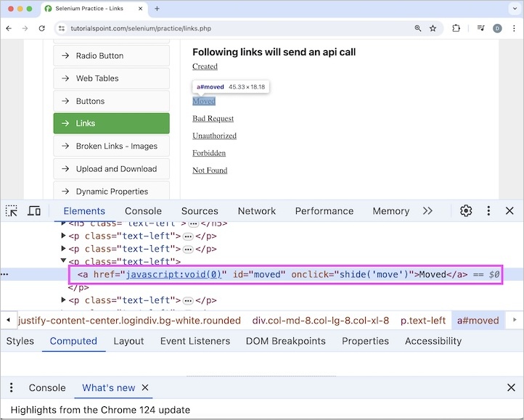Viewport: 524px width, 420px height.
Task: Toggle the device toolbar icon
Action: pos(34,211)
